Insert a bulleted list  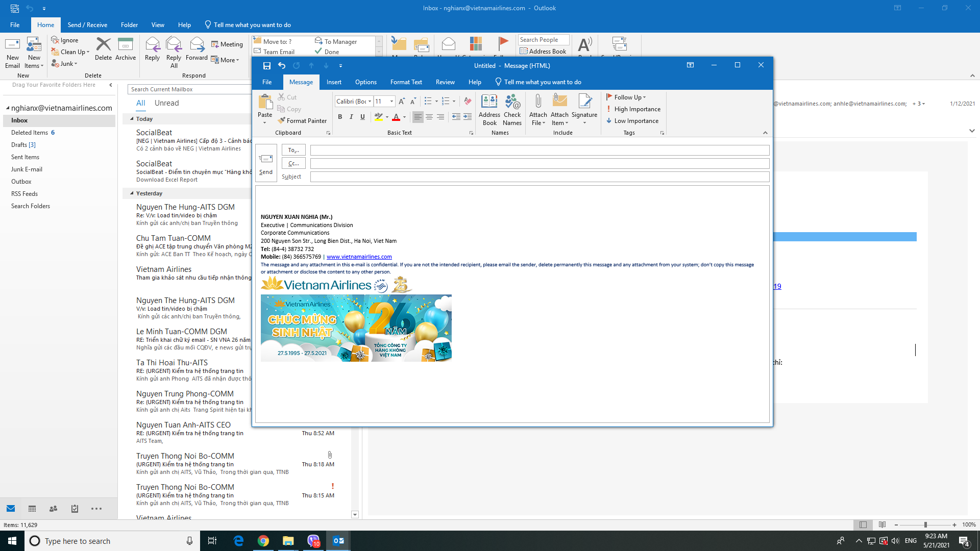click(x=428, y=102)
